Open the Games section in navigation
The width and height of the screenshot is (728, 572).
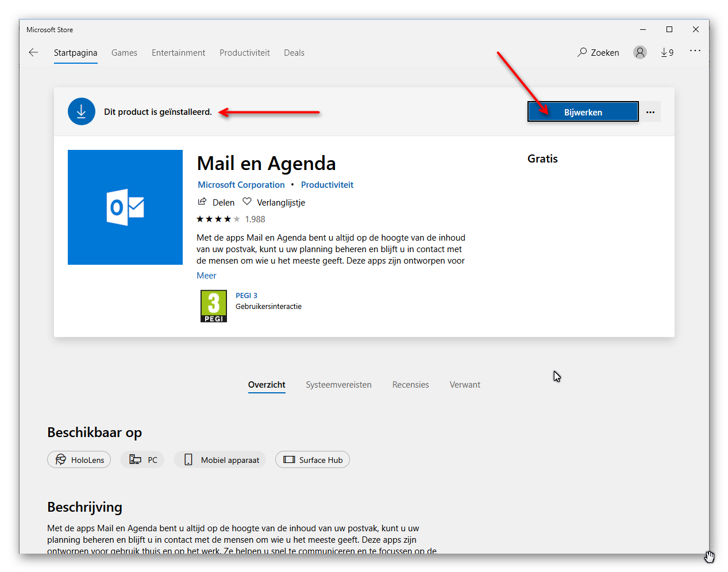tap(124, 53)
